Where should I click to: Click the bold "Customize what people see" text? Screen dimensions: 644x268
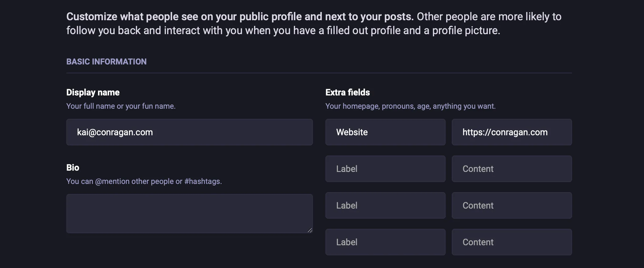coord(240,16)
